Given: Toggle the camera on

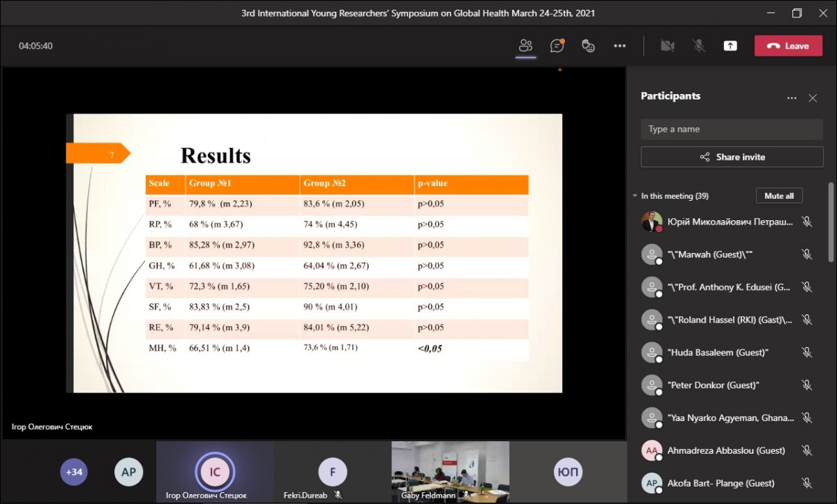Looking at the screenshot, I should pyautogui.click(x=668, y=46).
